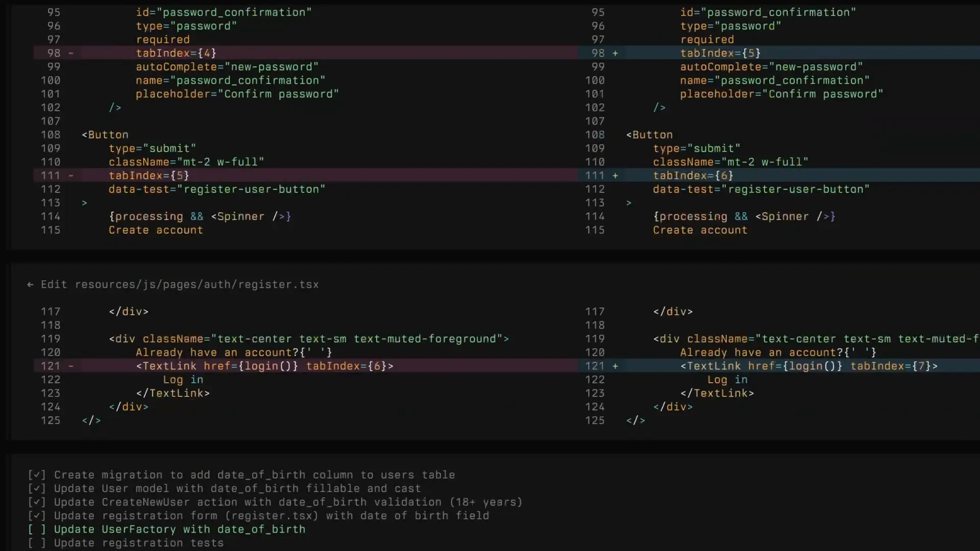
Task: Click autoComplete="new-password" in right pane
Action: pyautogui.click(x=771, y=67)
